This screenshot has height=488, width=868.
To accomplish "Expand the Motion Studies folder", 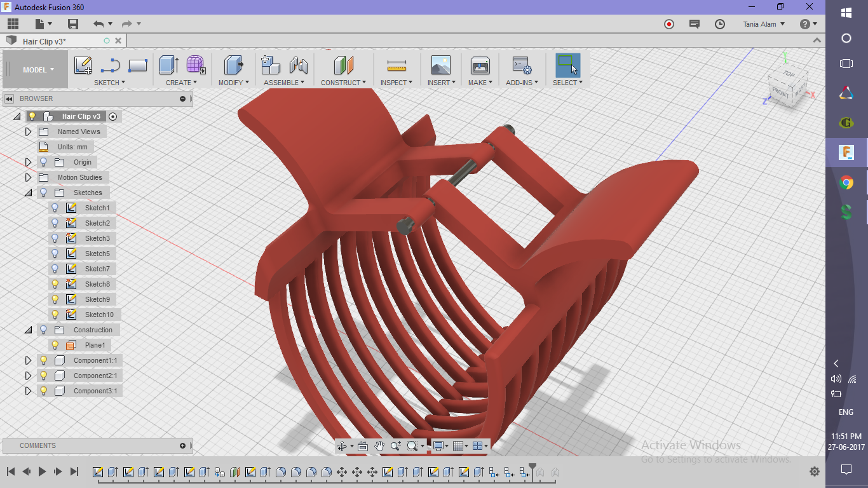I will coord(28,177).
